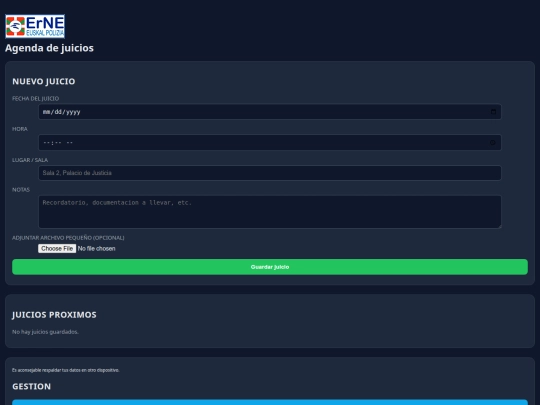
Task: Focus the Fecha del juicio date field
Action: point(270,112)
